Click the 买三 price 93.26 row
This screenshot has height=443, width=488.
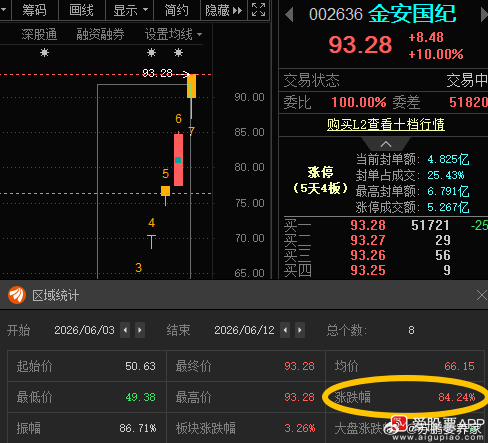click(386, 255)
